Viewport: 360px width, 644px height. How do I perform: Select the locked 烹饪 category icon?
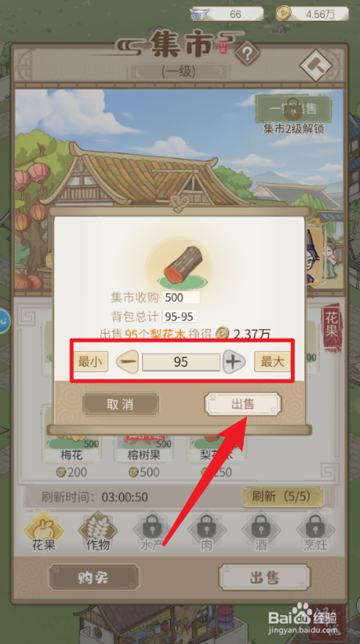coord(315,530)
